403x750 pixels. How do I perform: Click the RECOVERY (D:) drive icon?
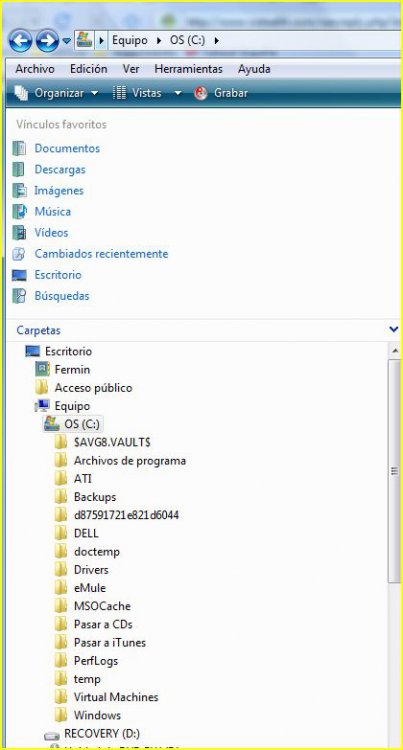(52, 735)
